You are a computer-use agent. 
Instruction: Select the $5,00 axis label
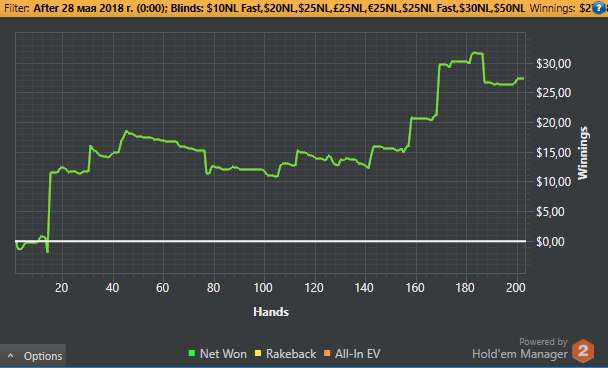[x=550, y=212]
